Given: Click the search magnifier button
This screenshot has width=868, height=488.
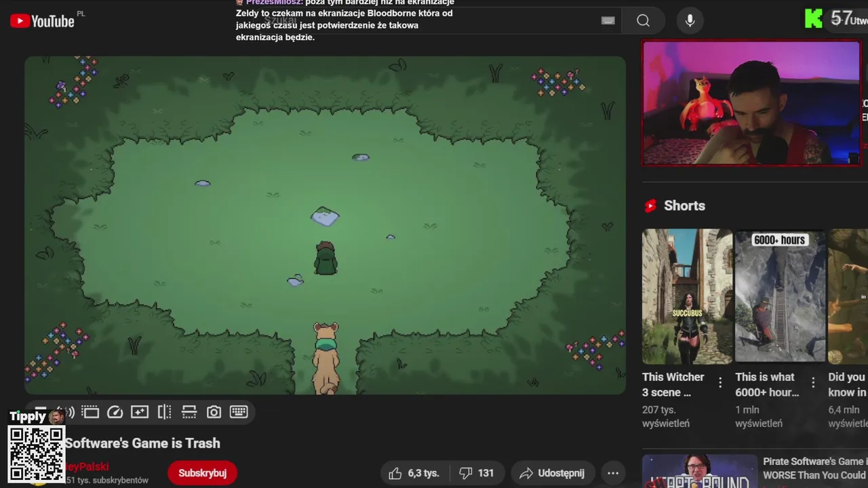Looking at the screenshot, I should [x=643, y=21].
